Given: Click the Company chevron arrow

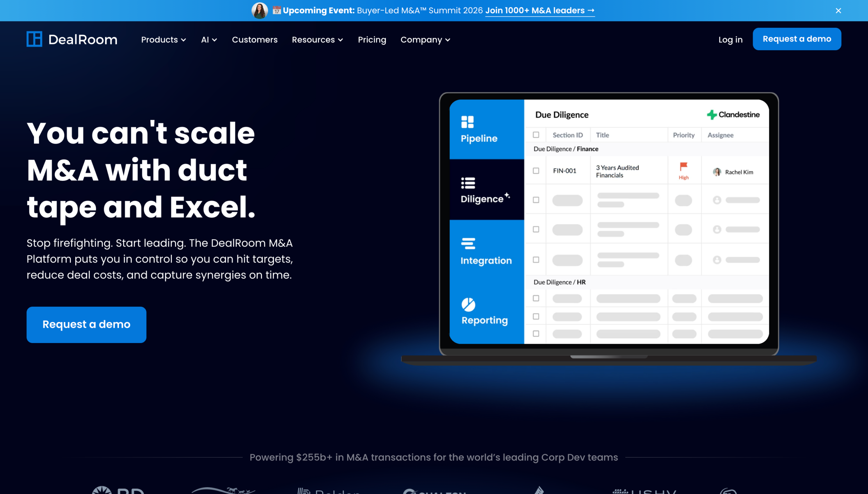Looking at the screenshot, I should 448,40.
